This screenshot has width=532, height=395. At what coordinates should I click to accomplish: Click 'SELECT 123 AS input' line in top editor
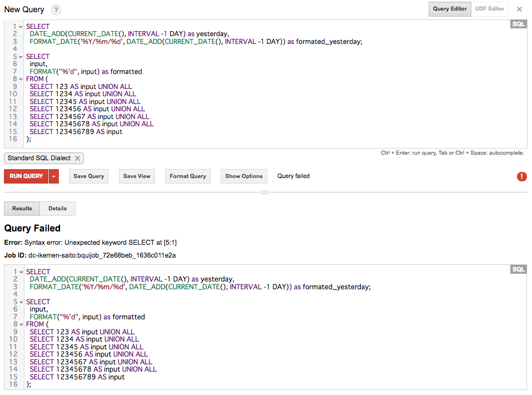[81, 87]
